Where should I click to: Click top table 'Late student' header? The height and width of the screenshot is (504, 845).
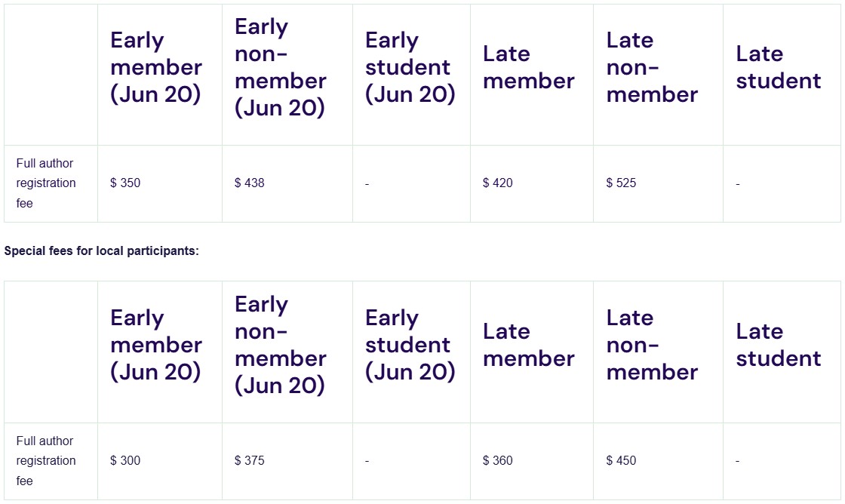click(779, 67)
